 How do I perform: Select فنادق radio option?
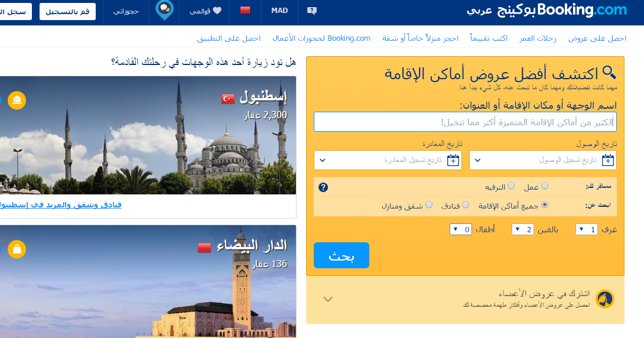pos(466,205)
